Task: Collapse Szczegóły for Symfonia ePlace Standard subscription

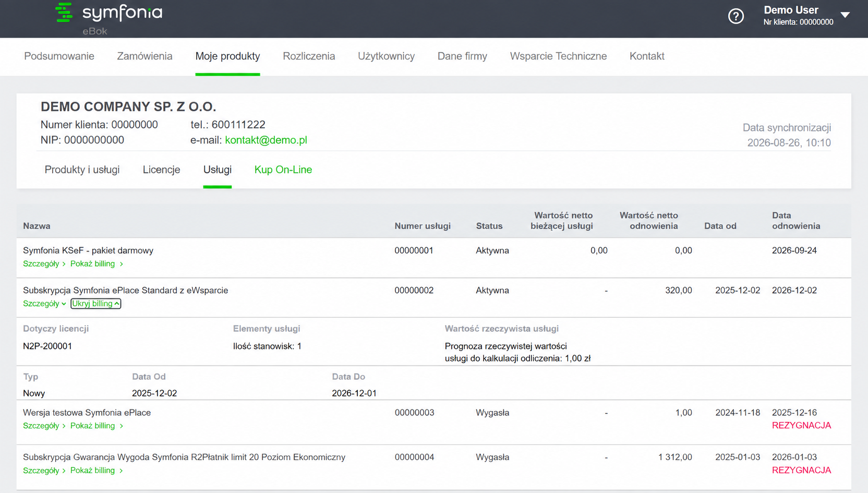Action: [x=44, y=304]
